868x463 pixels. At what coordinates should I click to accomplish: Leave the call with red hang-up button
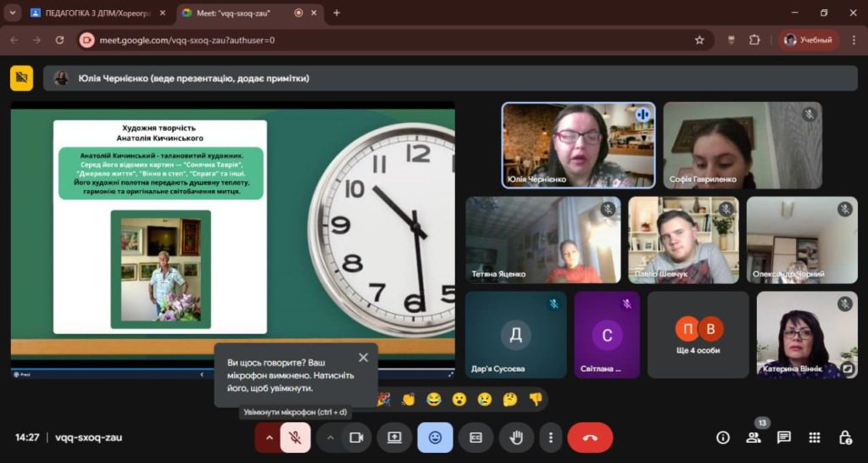coord(590,438)
